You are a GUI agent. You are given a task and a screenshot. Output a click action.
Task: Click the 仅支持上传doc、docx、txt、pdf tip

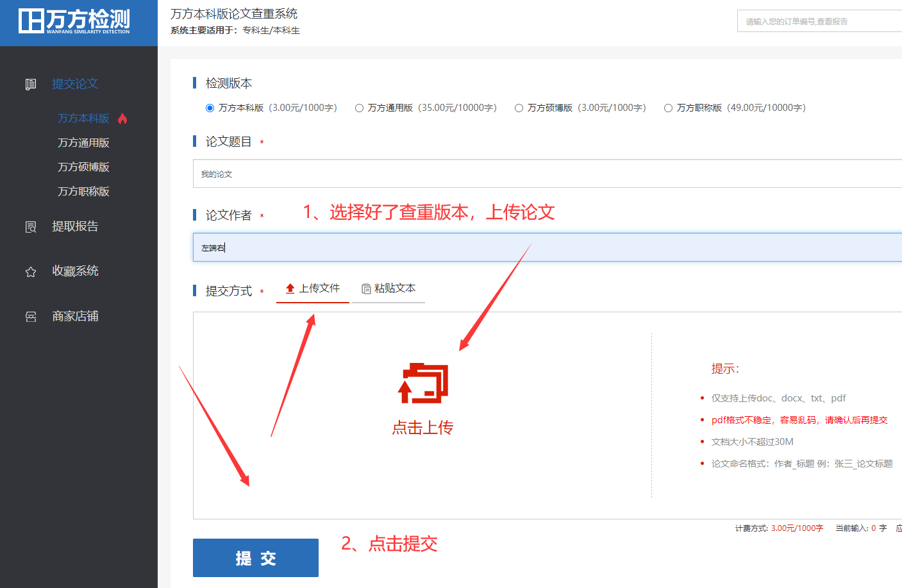pos(778,398)
